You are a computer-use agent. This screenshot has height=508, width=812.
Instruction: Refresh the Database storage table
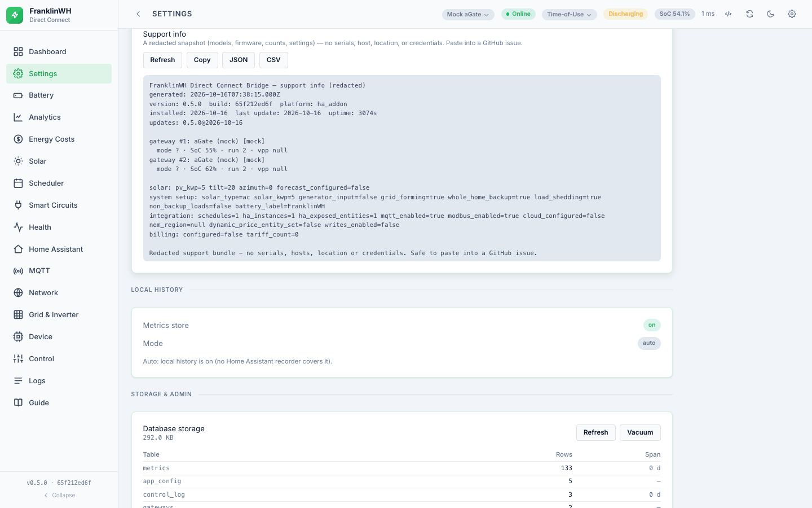[x=596, y=432]
